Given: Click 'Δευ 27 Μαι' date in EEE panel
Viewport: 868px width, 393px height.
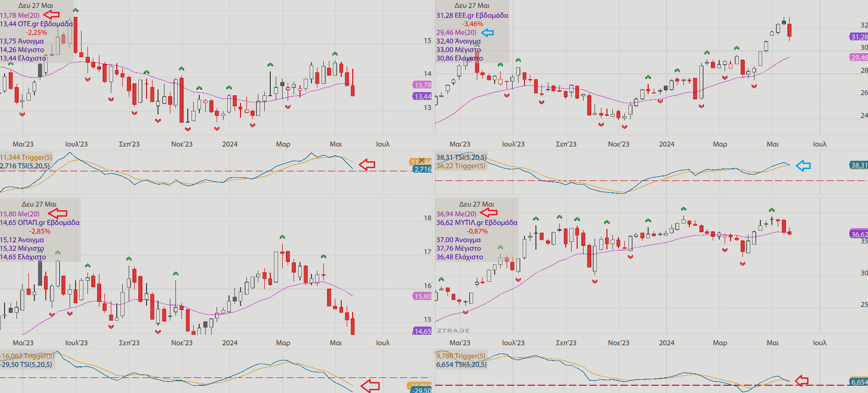Looking at the screenshot, I should pos(472,5).
